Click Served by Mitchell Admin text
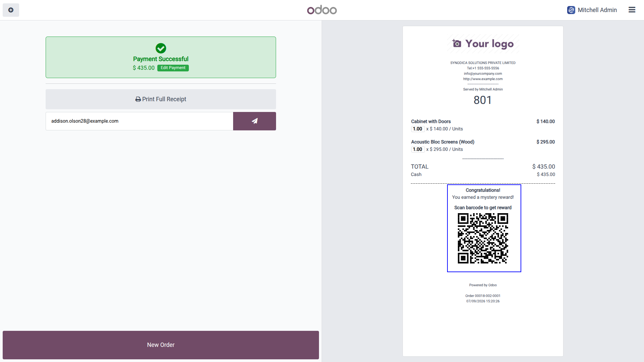Image resolution: width=644 pixels, height=362 pixels. [x=483, y=89]
